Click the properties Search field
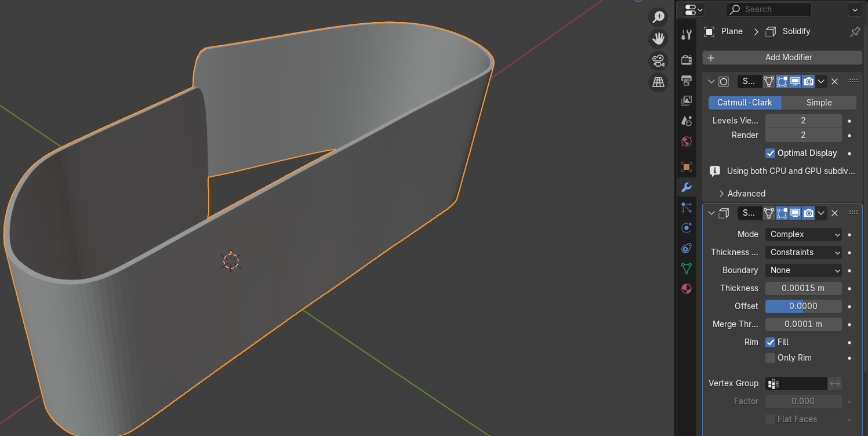 point(768,9)
